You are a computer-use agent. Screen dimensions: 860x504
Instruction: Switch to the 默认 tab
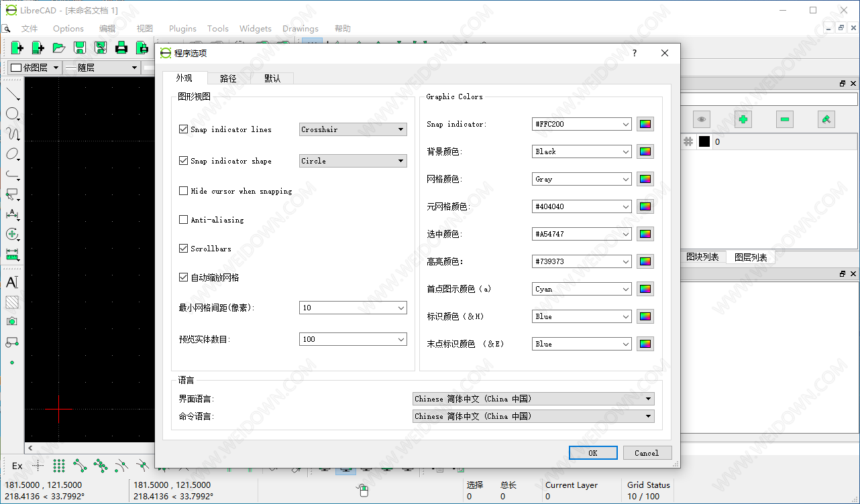(x=272, y=78)
